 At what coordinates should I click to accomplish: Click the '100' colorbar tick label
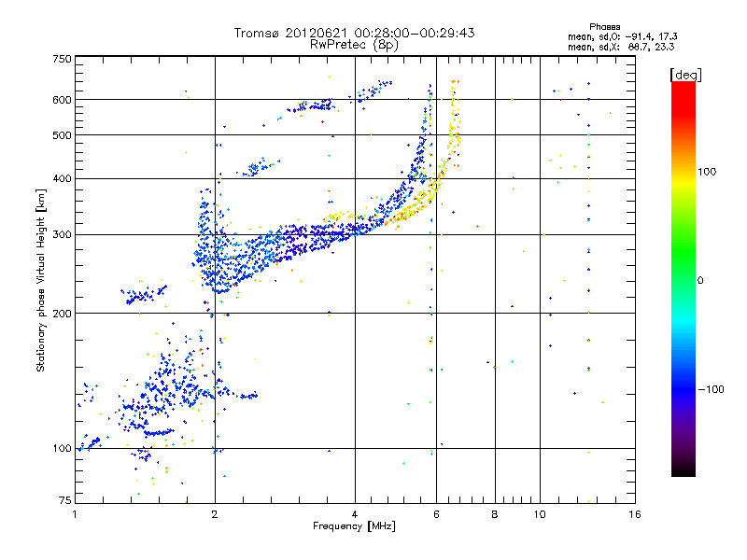tap(707, 172)
